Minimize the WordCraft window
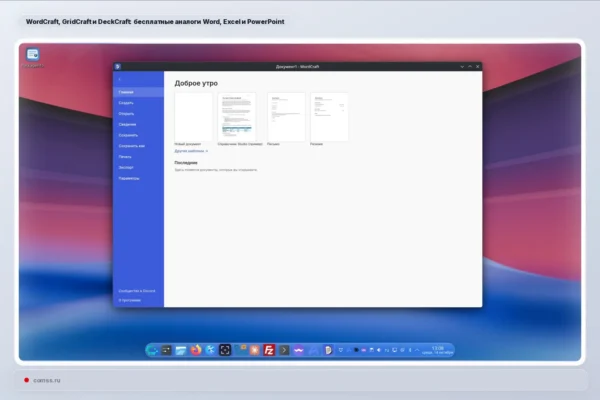 462,67
